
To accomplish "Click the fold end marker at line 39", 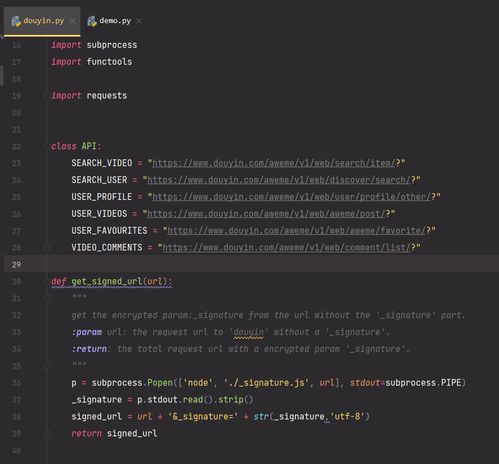I will [x=47, y=434].
